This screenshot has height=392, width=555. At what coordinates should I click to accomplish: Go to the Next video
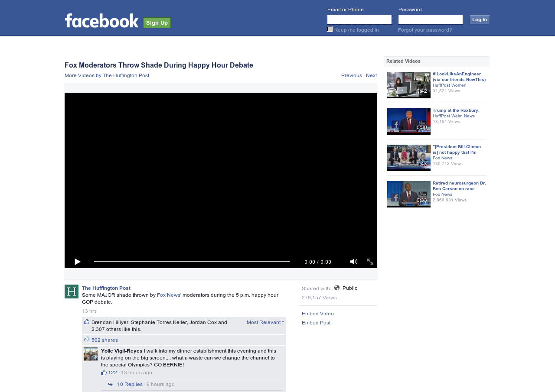tap(372, 75)
